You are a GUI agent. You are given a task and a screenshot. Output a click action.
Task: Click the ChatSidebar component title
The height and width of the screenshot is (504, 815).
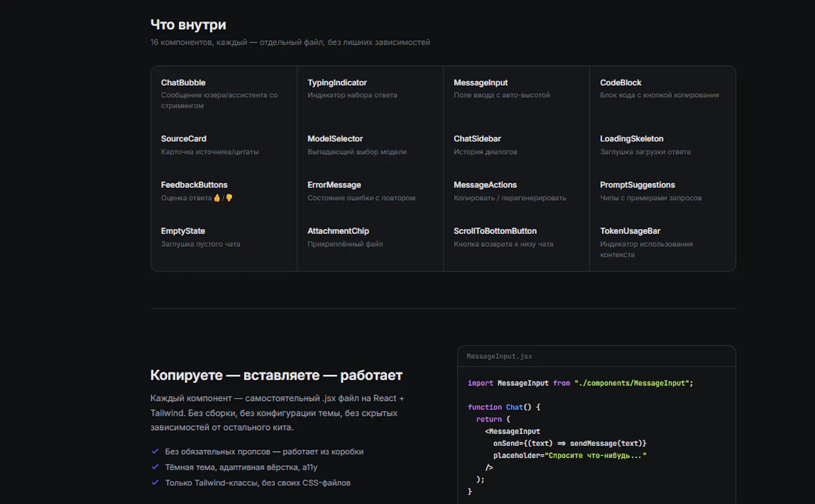477,138
